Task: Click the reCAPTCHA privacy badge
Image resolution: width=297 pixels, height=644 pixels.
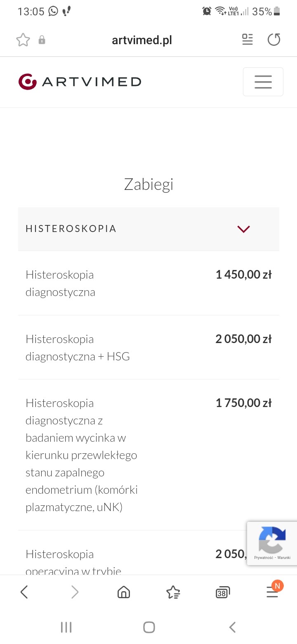Action: [272, 543]
